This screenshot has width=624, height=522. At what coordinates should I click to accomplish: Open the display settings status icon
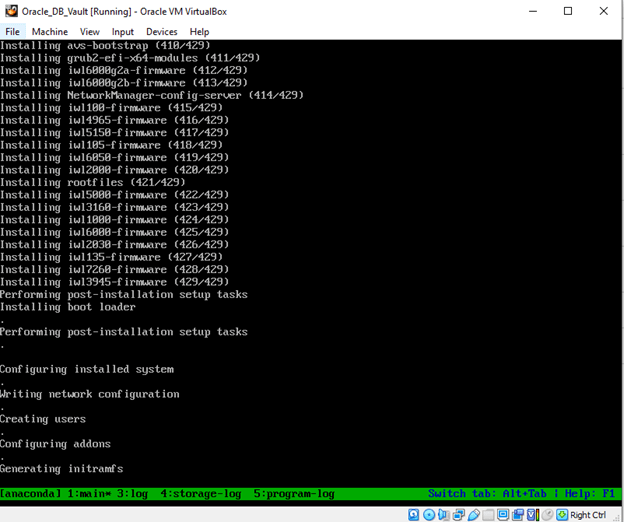(503, 515)
